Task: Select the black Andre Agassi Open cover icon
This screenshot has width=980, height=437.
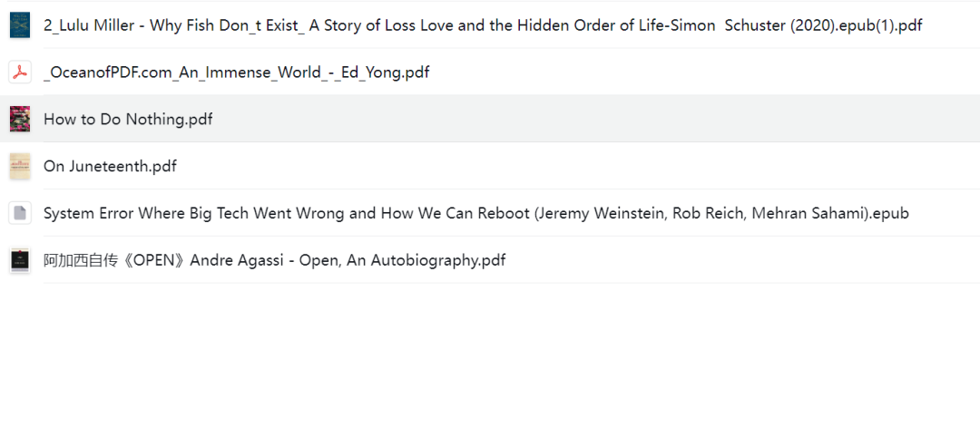Action: point(20,259)
